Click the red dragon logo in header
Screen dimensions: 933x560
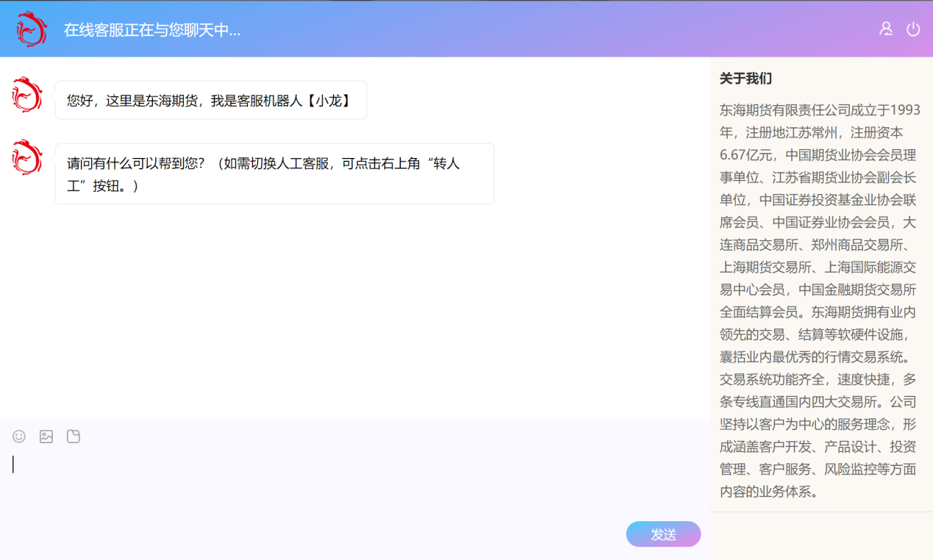(x=31, y=29)
